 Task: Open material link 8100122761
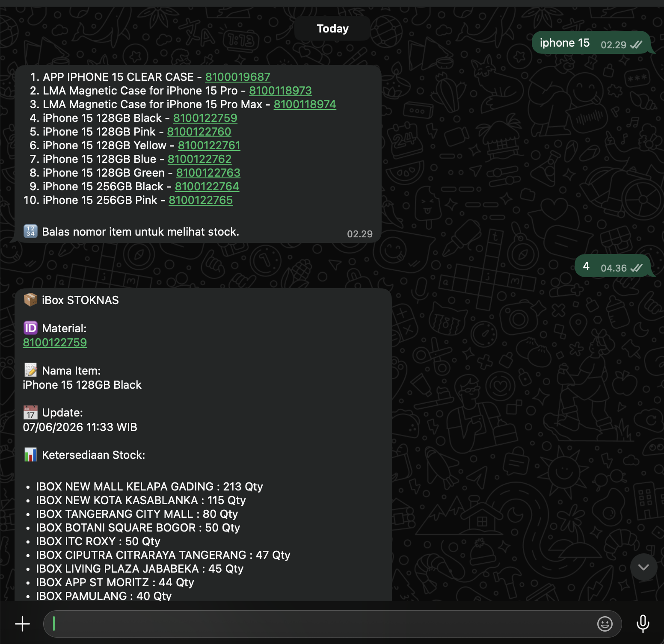click(x=209, y=145)
